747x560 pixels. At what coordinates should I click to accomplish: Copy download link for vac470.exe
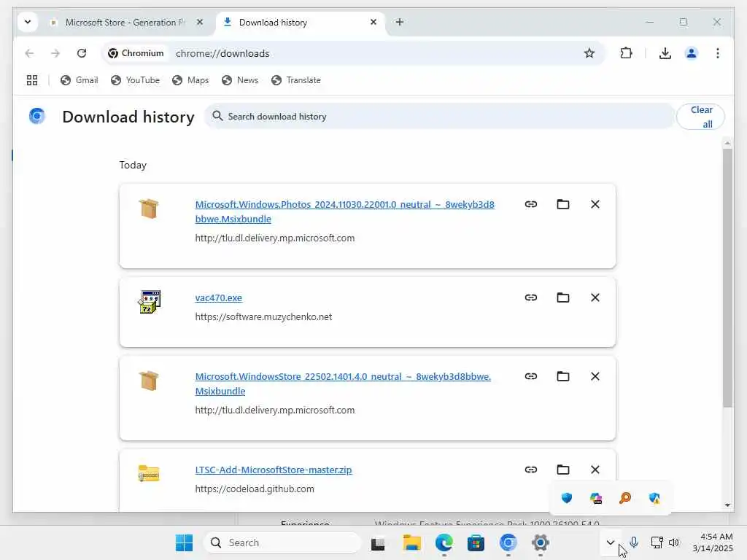pos(531,297)
